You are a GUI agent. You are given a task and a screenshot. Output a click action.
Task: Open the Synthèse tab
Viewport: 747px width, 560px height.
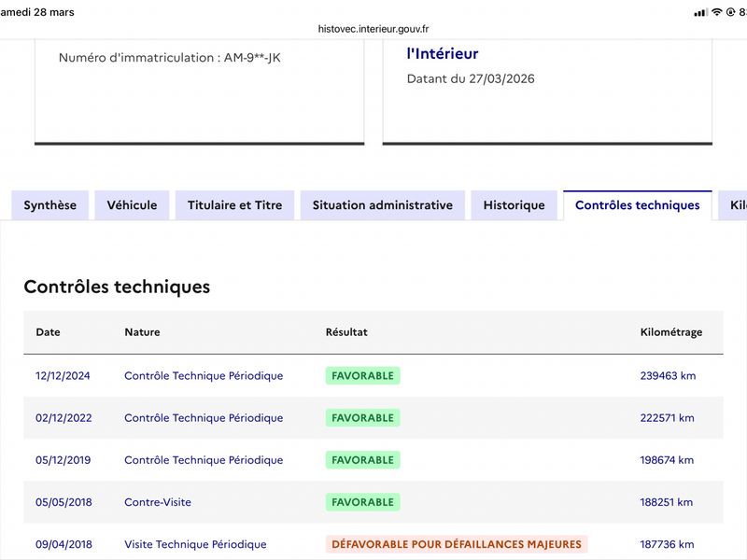pos(50,205)
